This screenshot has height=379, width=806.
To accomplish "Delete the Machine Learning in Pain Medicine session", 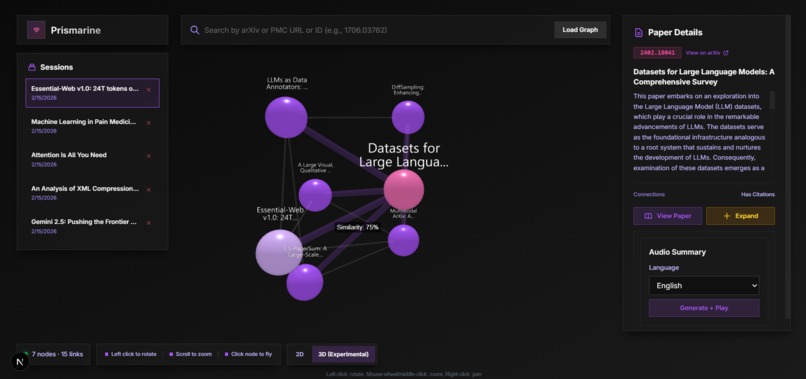I will point(149,123).
